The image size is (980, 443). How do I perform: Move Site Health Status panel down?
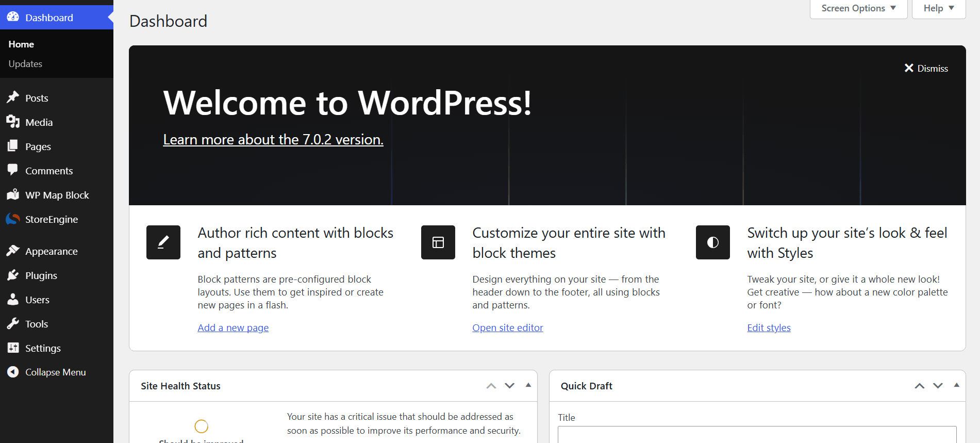[510, 386]
